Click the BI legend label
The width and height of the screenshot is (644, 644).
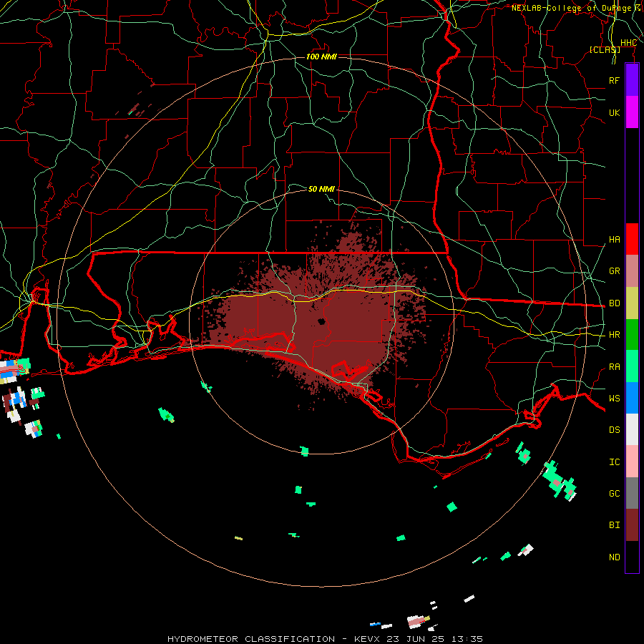(x=614, y=525)
